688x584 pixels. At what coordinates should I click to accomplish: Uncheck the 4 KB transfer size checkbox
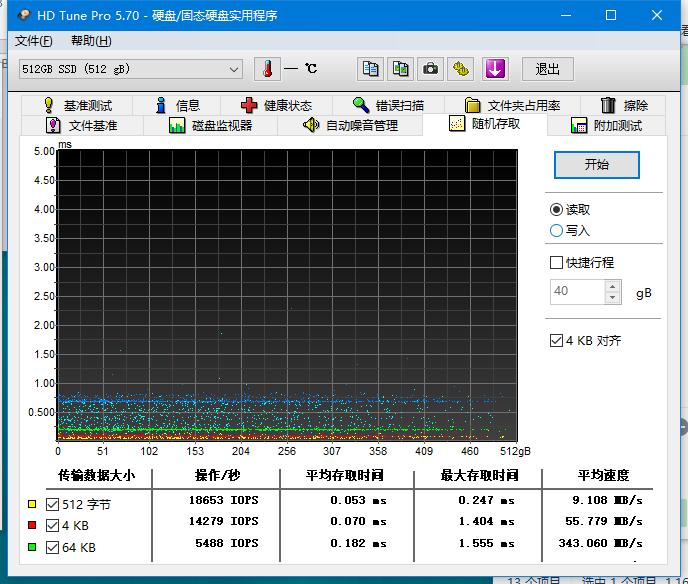tap(52, 525)
